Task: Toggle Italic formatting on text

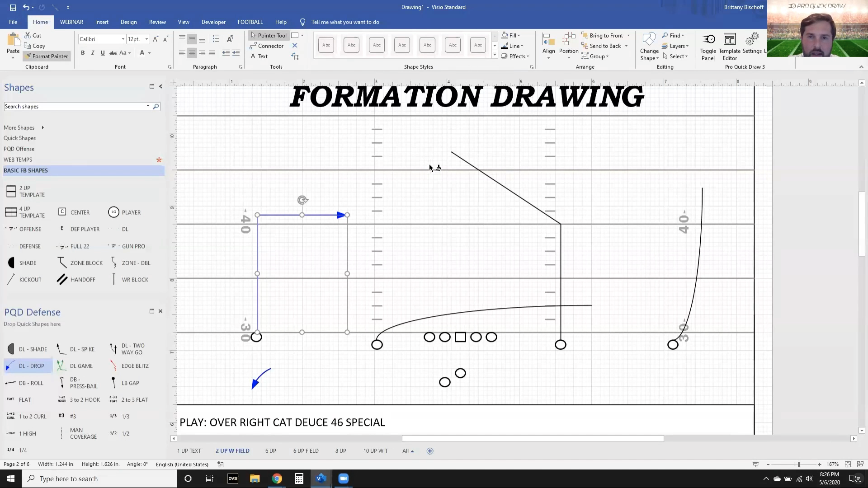Action: [92, 53]
